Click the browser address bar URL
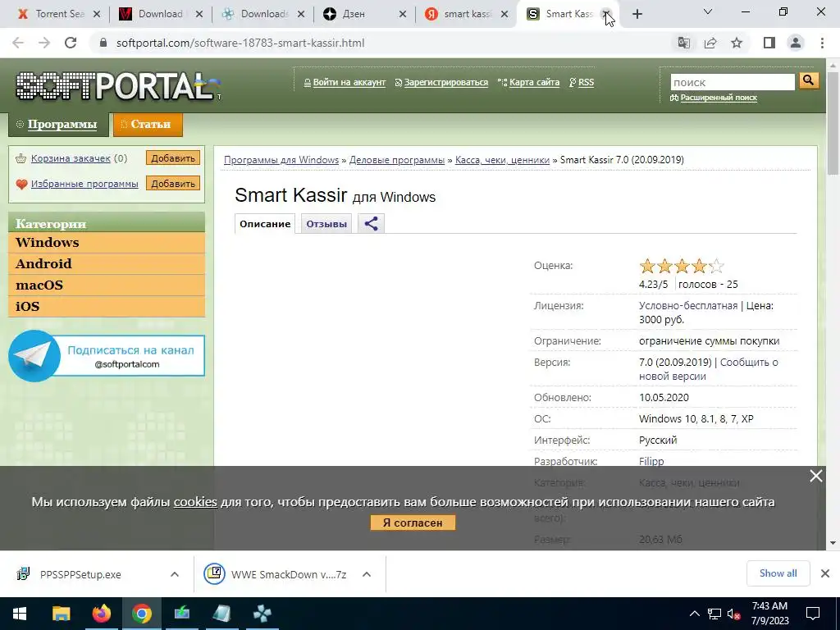 pyautogui.click(x=240, y=43)
